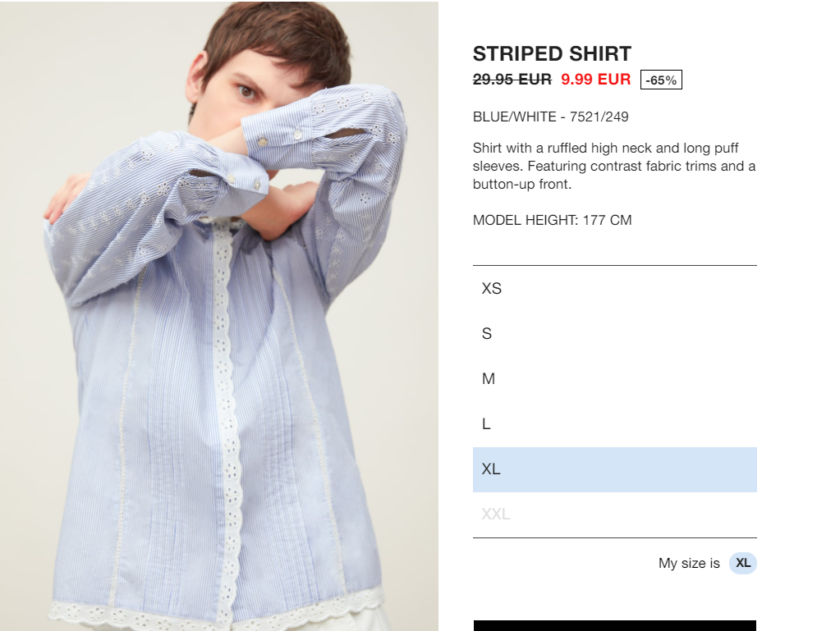Click the -65% discount badge
Image resolution: width=840 pixels, height=631 pixels.
click(x=661, y=80)
